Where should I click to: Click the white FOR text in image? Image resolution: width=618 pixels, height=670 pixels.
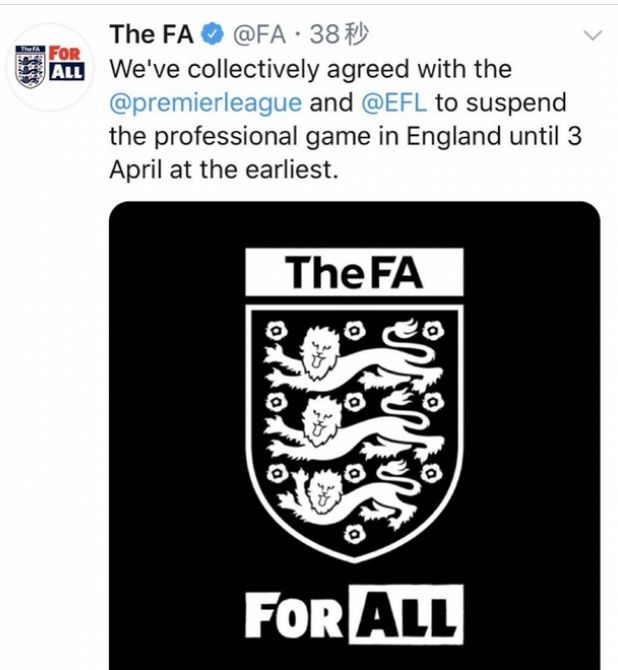(x=294, y=615)
